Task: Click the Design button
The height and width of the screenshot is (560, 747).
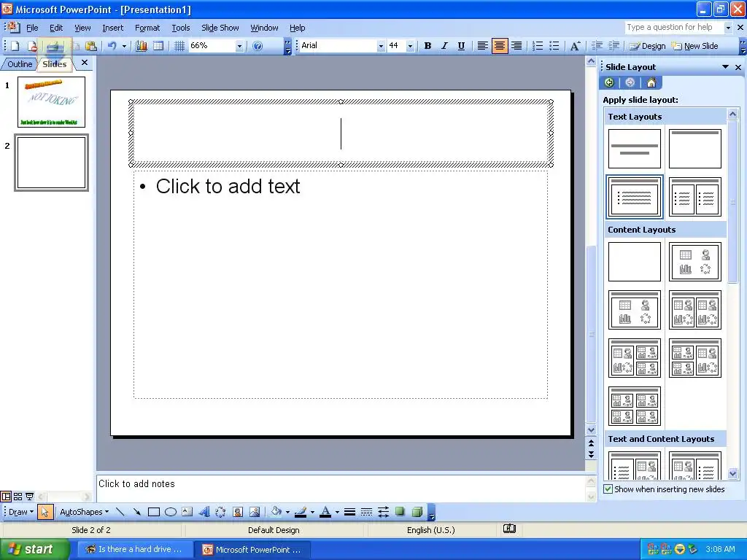Action: tap(647, 46)
